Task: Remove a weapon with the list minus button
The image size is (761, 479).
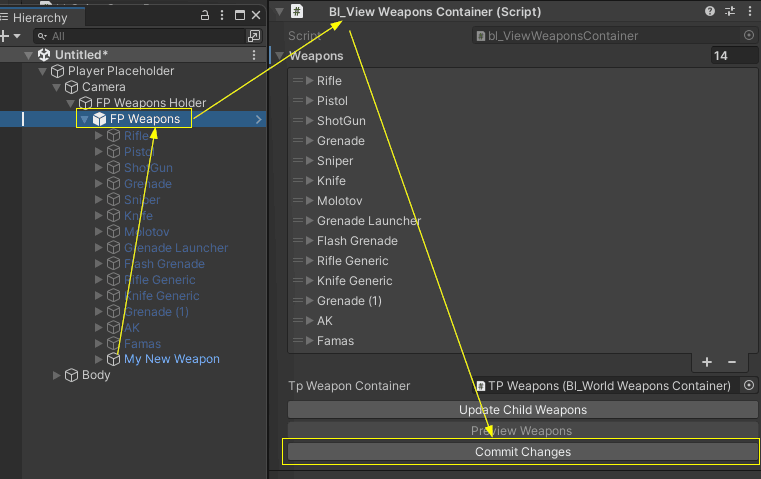Action: click(731, 362)
